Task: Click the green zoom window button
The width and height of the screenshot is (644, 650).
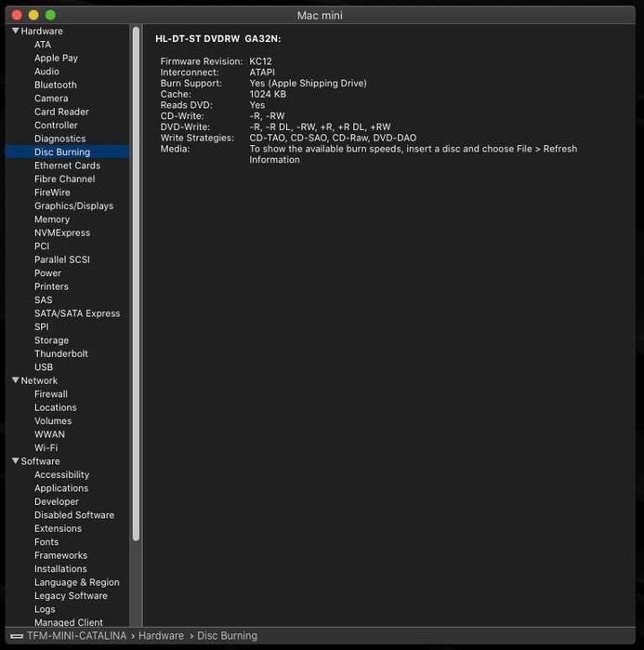Action: pos(50,15)
